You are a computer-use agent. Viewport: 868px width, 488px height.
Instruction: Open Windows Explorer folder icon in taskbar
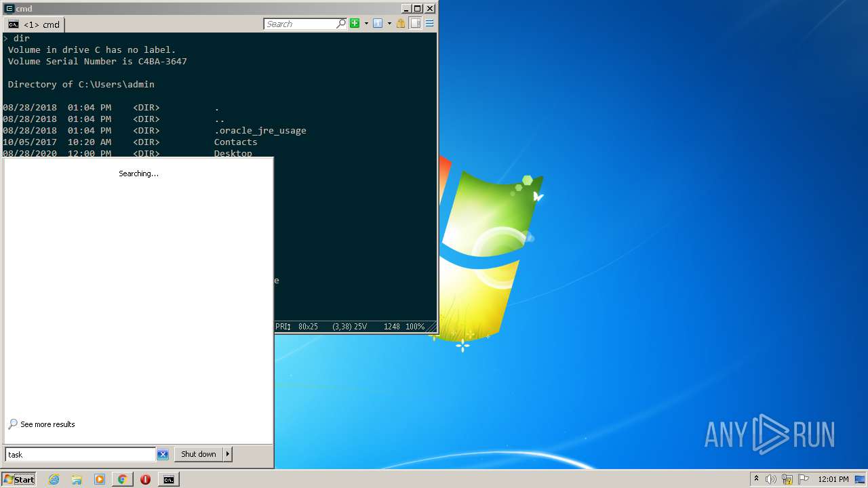coord(77,479)
